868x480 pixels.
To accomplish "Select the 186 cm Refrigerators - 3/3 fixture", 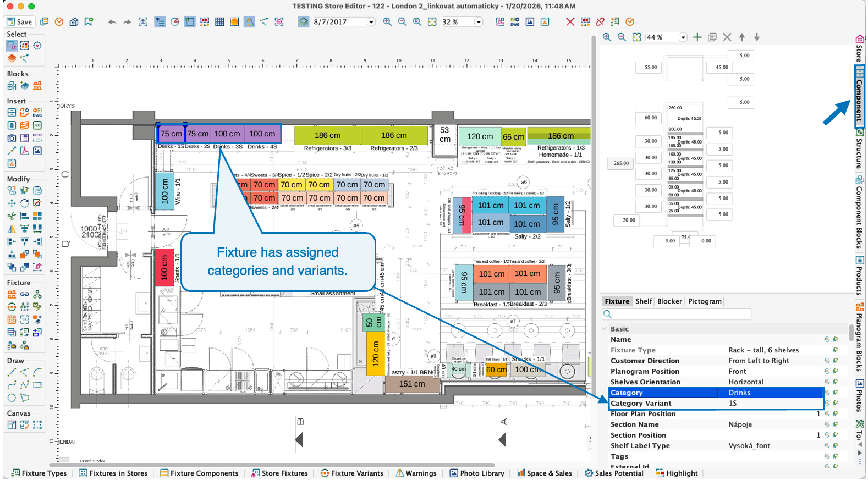I will 328,135.
